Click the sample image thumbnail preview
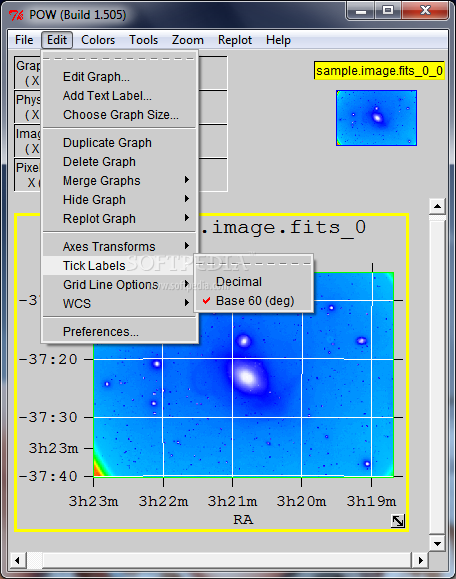456x579 pixels. pos(376,118)
